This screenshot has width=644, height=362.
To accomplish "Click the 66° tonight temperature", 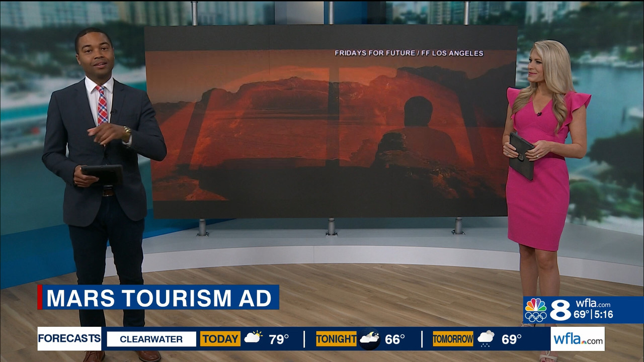I will coord(395,339).
